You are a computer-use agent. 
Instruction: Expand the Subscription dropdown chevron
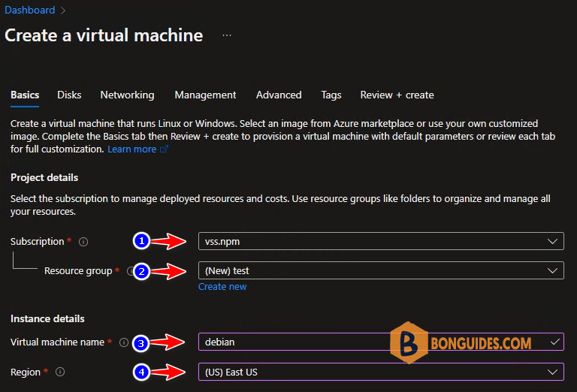(552, 242)
